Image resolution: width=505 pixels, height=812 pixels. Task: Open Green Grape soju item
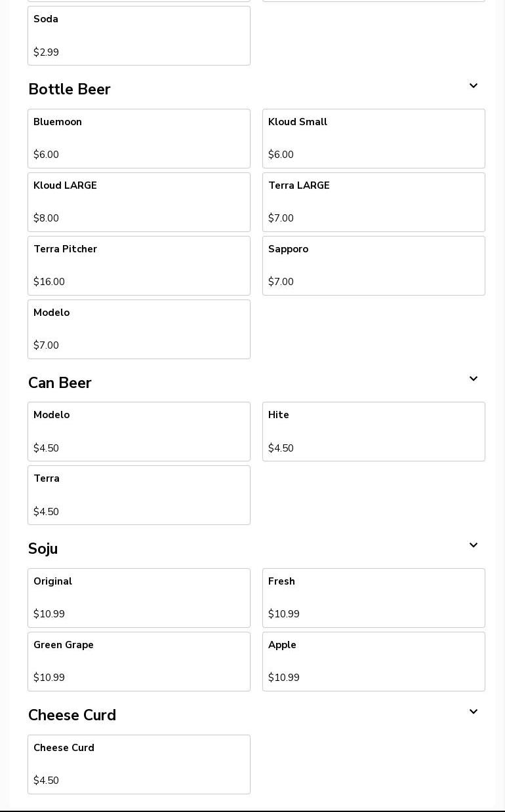138,661
